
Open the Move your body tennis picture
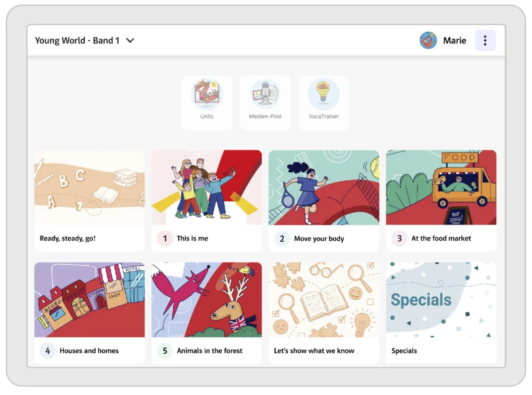click(x=324, y=188)
